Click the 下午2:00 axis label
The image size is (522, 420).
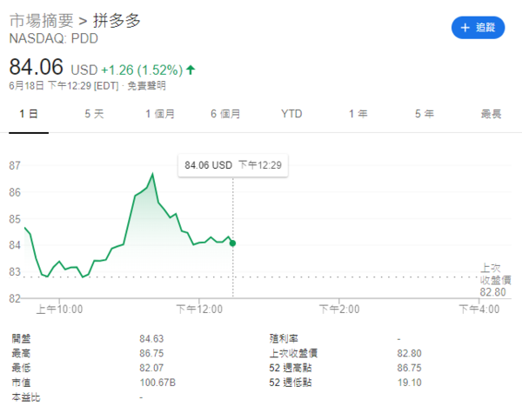pyautogui.click(x=339, y=310)
